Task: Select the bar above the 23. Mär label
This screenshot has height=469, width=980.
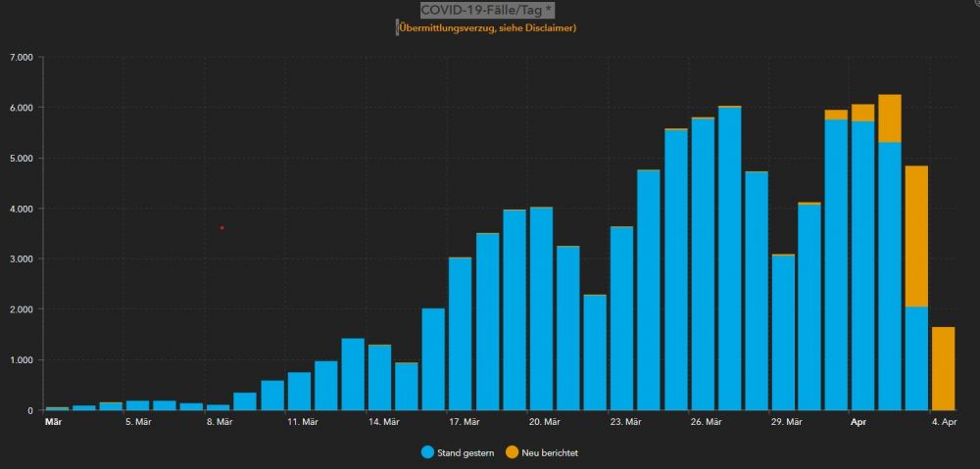Action: point(621,318)
